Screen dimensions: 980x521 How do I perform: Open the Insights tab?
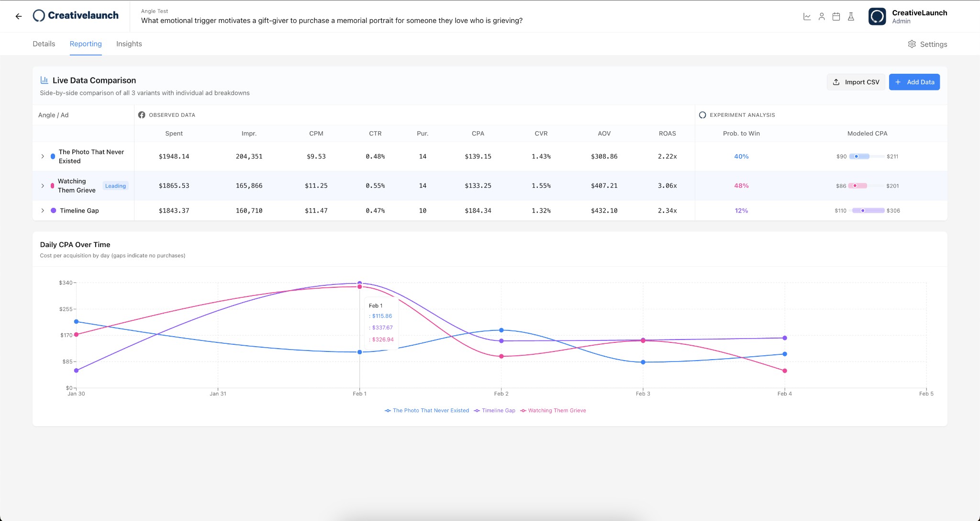coord(129,44)
